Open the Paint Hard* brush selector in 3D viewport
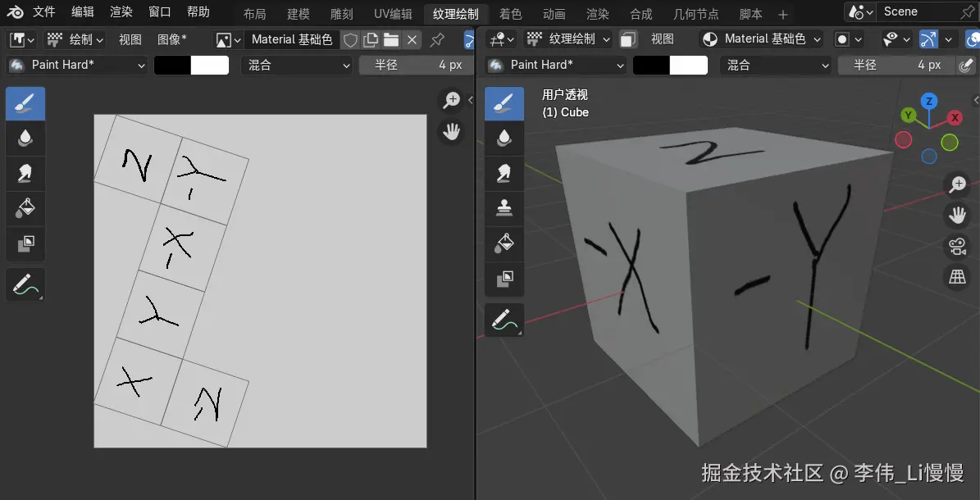 tap(556, 65)
